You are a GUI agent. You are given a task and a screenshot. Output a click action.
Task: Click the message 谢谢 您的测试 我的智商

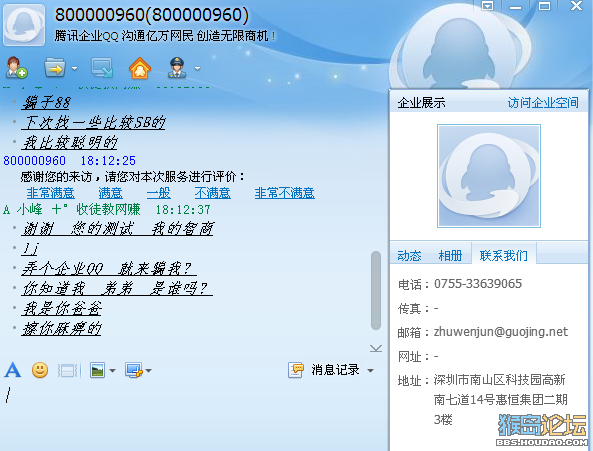[x=118, y=229]
